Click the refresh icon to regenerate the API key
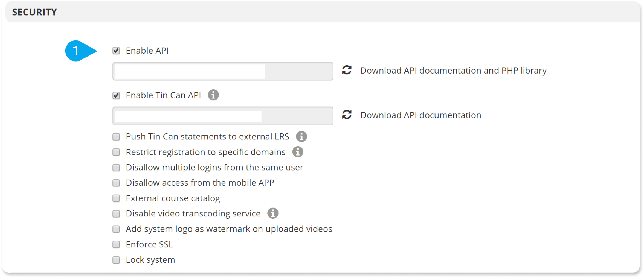The width and height of the screenshot is (644, 278). tap(346, 70)
